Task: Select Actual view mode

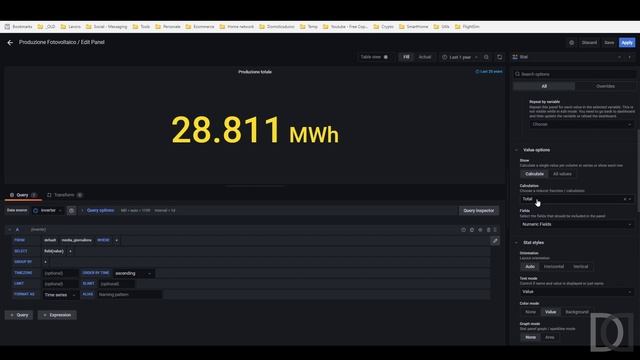Action: (x=424, y=57)
